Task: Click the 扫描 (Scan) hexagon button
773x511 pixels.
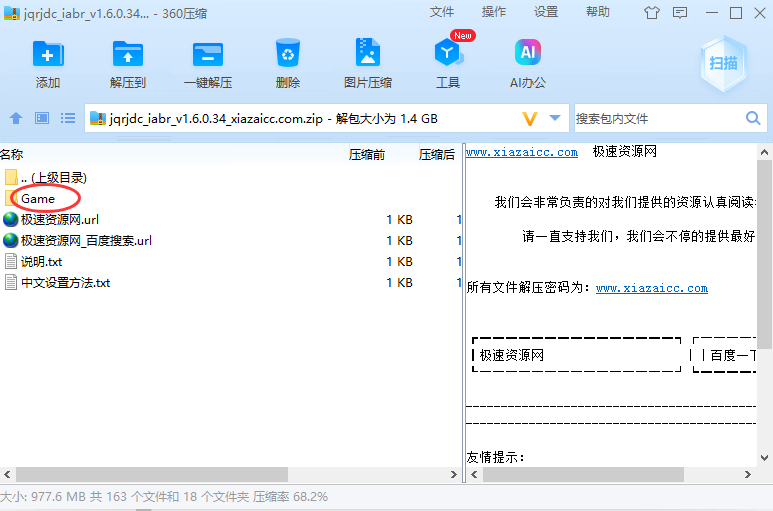Action: click(x=723, y=63)
